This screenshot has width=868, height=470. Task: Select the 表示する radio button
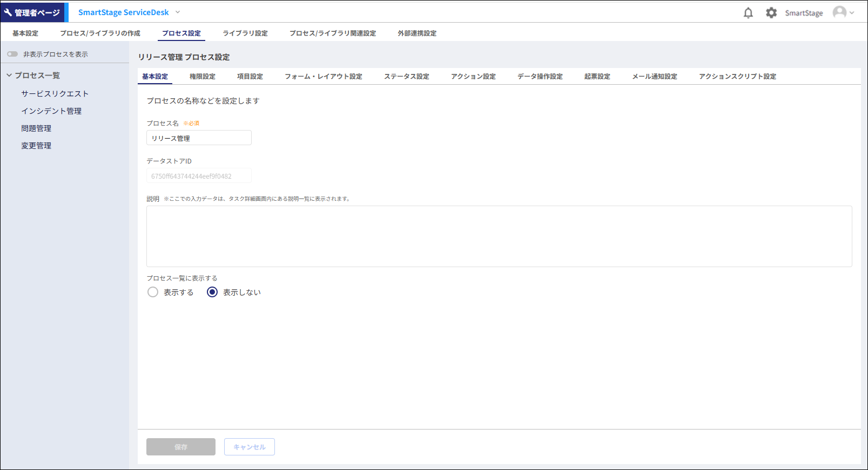[153, 292]
